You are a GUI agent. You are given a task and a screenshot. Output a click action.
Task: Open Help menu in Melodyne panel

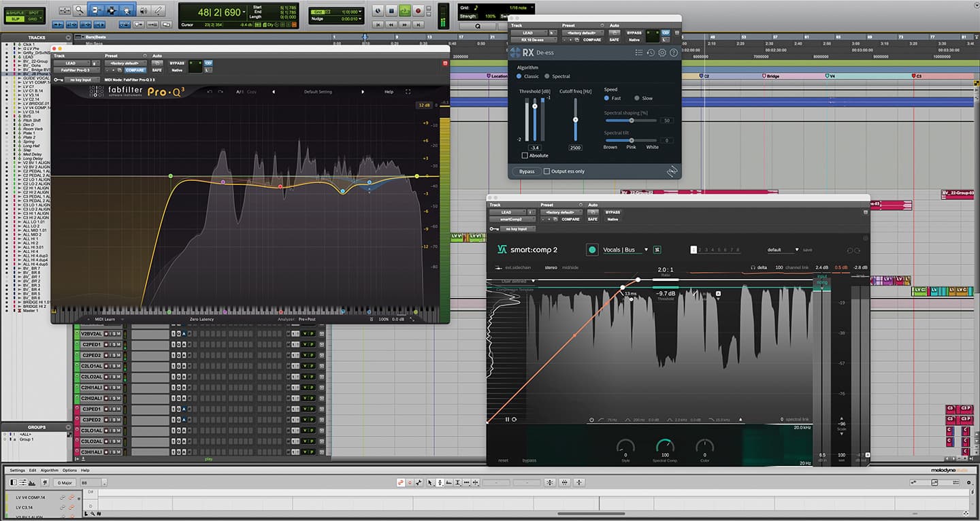[x=85, y=471]
